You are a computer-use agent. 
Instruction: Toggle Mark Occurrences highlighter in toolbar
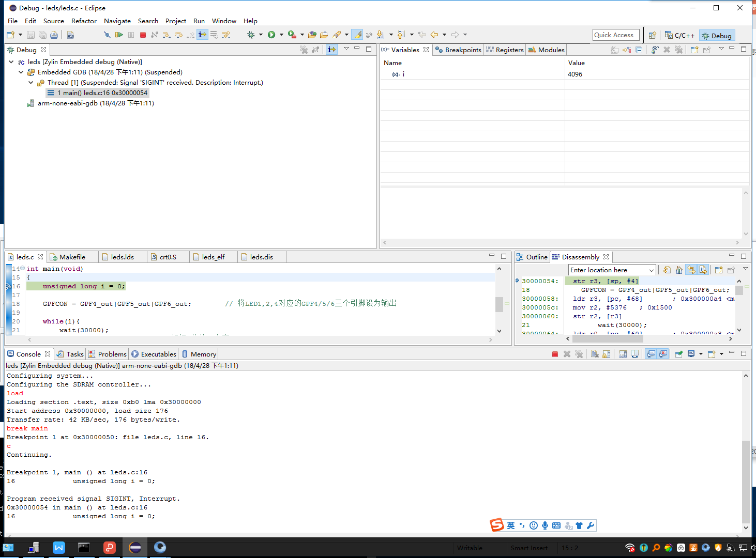pos(357,35)
